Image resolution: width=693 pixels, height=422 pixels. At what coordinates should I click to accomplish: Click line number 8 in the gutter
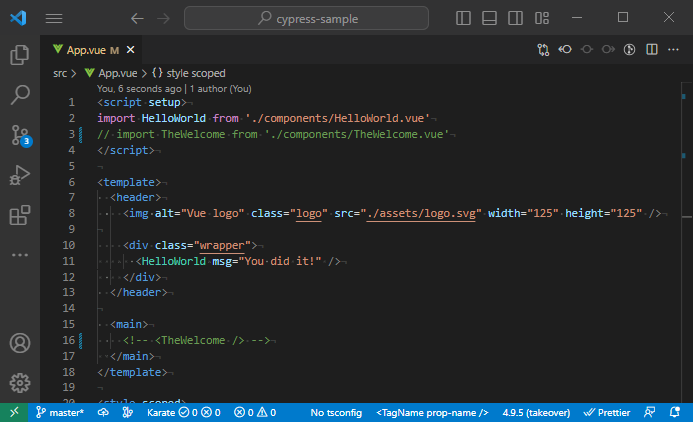pyautogui.click(x=72, y=213)
